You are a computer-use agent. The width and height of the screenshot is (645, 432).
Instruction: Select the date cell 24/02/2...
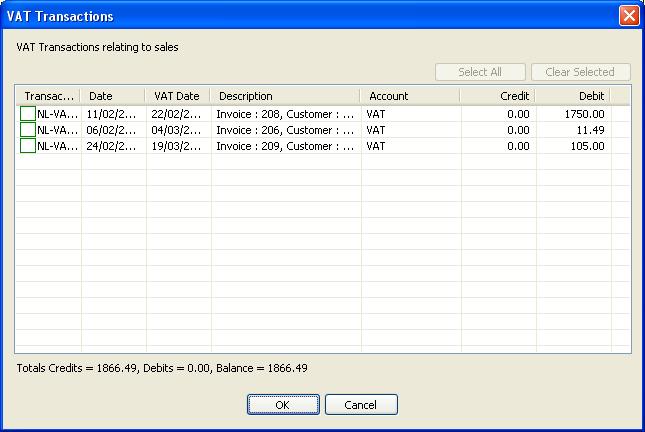click(x=114, y=146)
